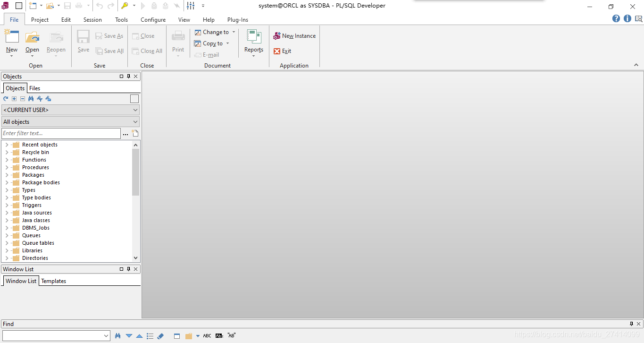Click the filter ellipsis button

pyautogui.click(x=125, y=134)
